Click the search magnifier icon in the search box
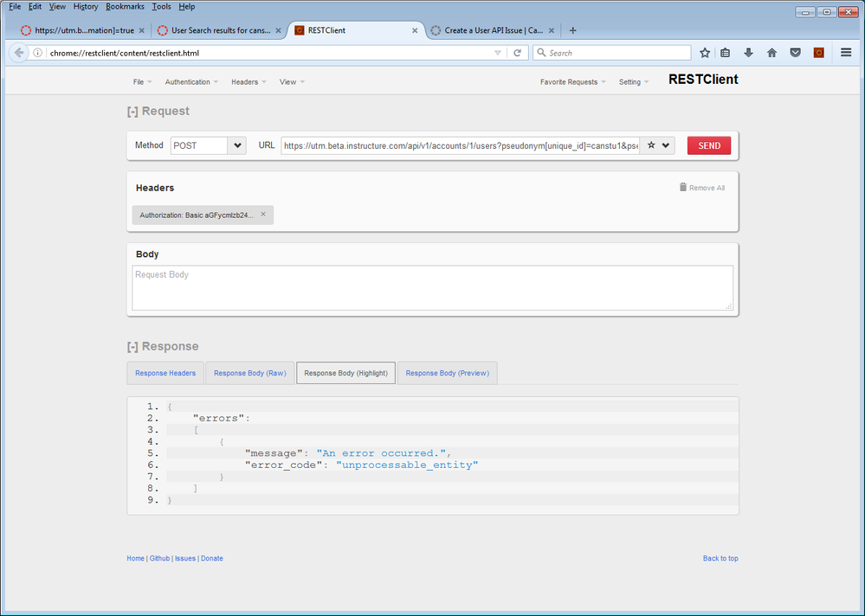Image resolution: width=865 pixels, height=616 pixels. coord(541,53)
